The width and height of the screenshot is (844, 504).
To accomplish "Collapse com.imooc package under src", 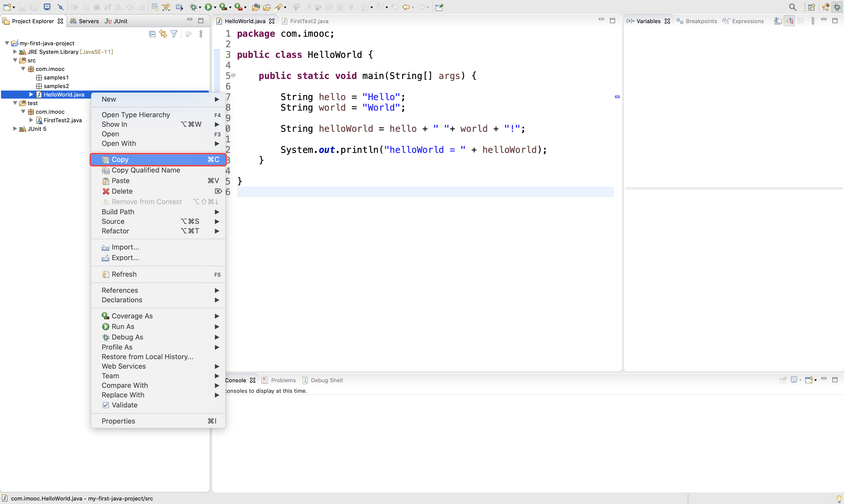I will (x=23, y=69).
